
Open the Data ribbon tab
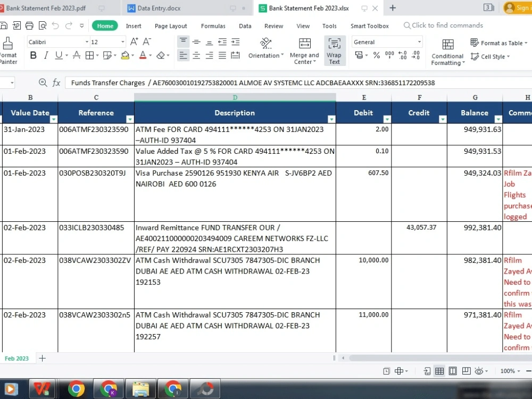coord(245,26)
